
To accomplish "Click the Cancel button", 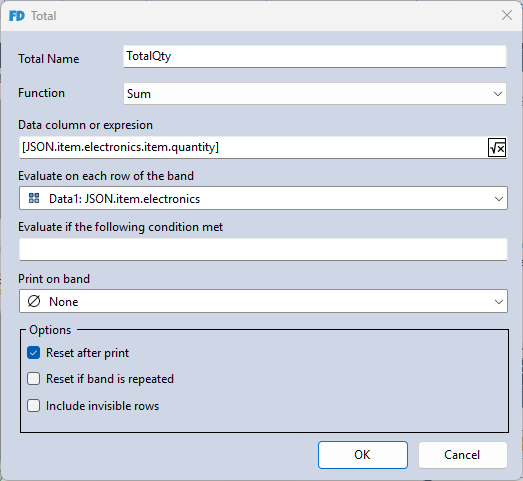I will [x=463, y=455].
